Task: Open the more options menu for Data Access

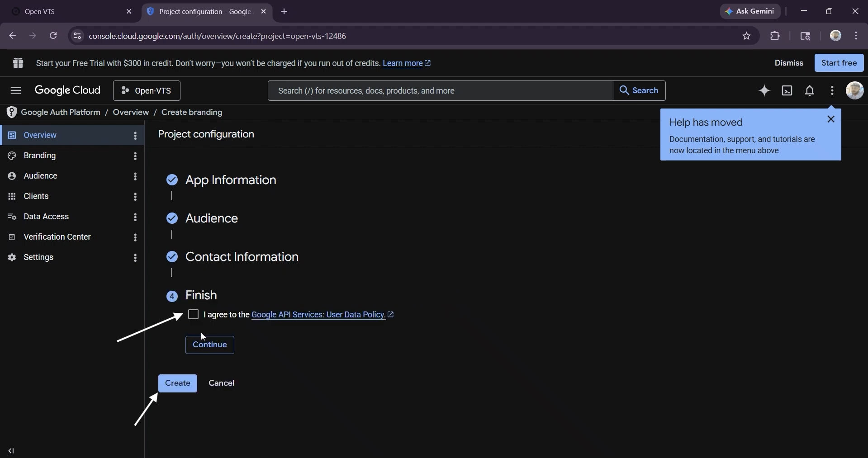Action: click(135, 217)
